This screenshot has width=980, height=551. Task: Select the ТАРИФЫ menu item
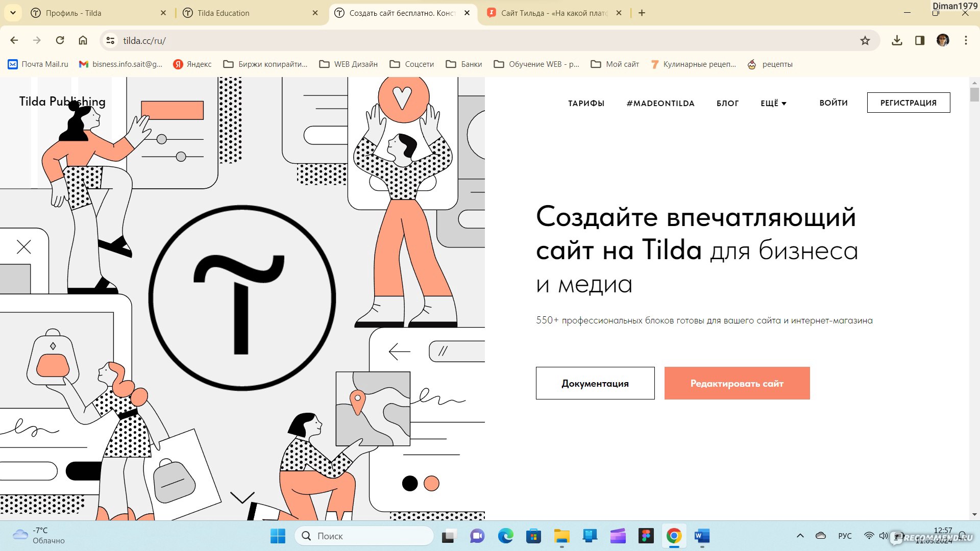(585, 103)
